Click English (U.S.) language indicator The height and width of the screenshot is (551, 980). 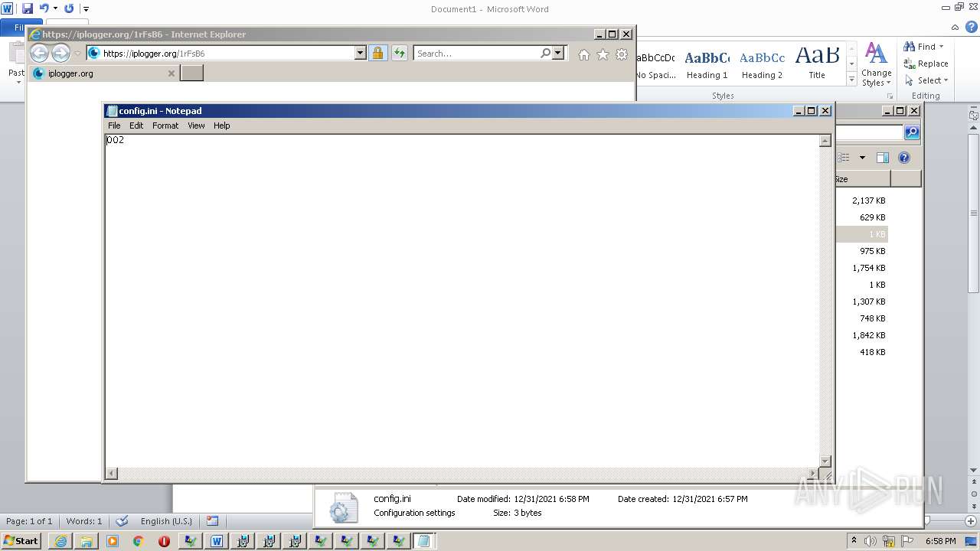point(166,521)
